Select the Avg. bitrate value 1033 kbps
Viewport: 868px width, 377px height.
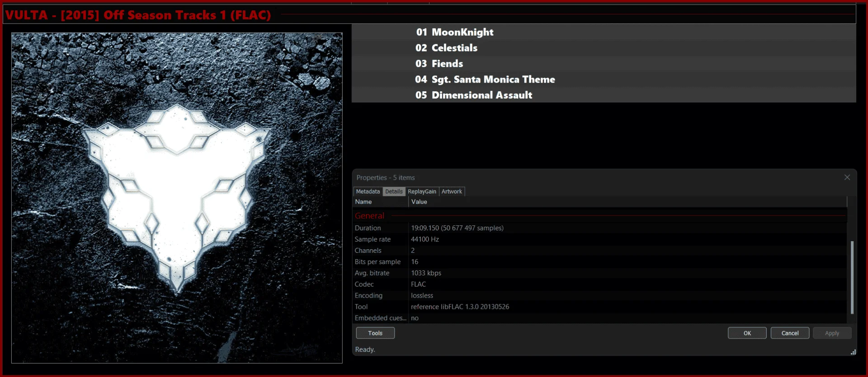[426, 273]
